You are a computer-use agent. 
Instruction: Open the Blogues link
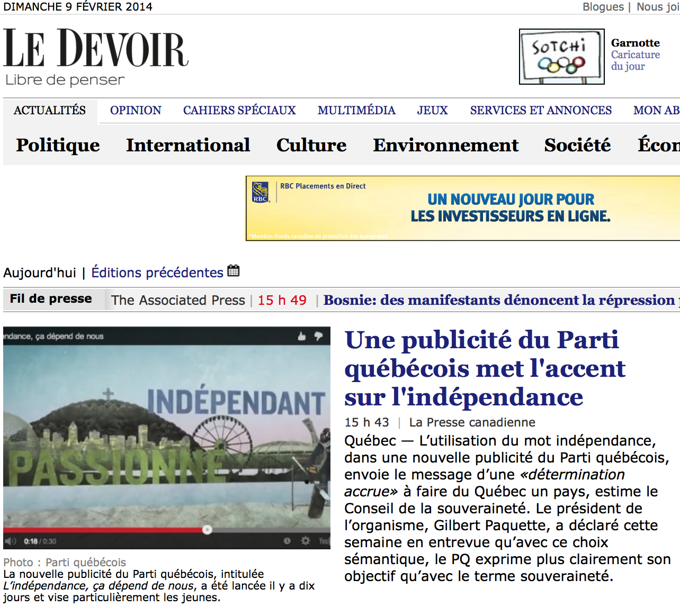pos(603,7)
